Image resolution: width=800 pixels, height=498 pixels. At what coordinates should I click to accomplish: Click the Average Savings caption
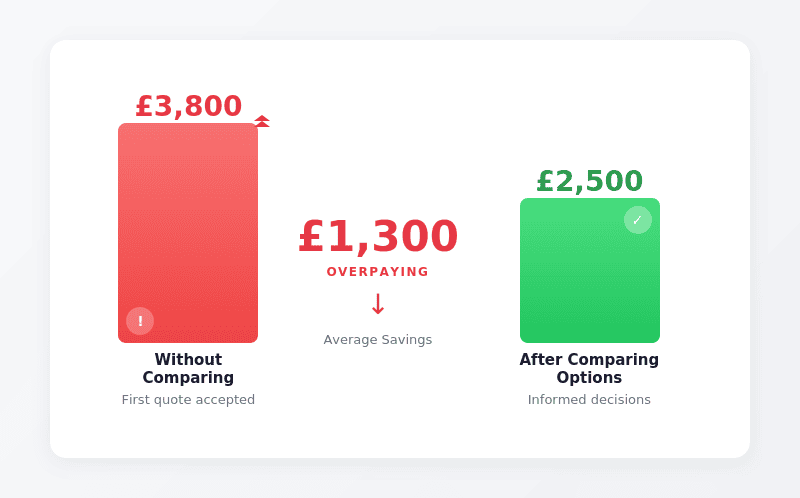point(378,340)
